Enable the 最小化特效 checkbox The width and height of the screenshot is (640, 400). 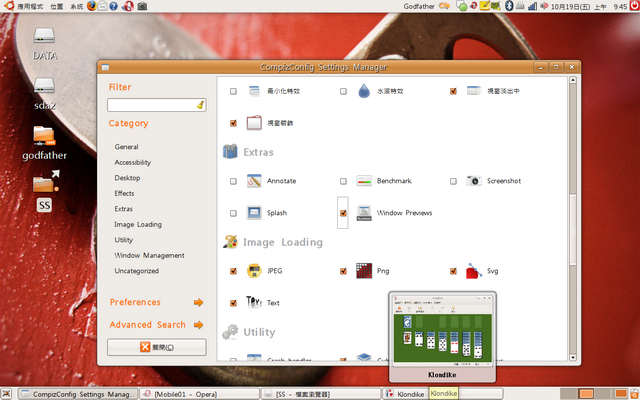pyautogui.click(x=233, y=91)
